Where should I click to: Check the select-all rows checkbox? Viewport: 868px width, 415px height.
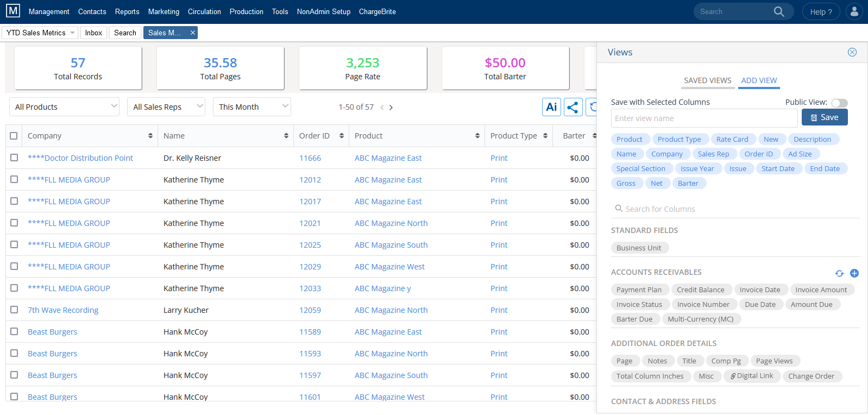click(14, 136)
